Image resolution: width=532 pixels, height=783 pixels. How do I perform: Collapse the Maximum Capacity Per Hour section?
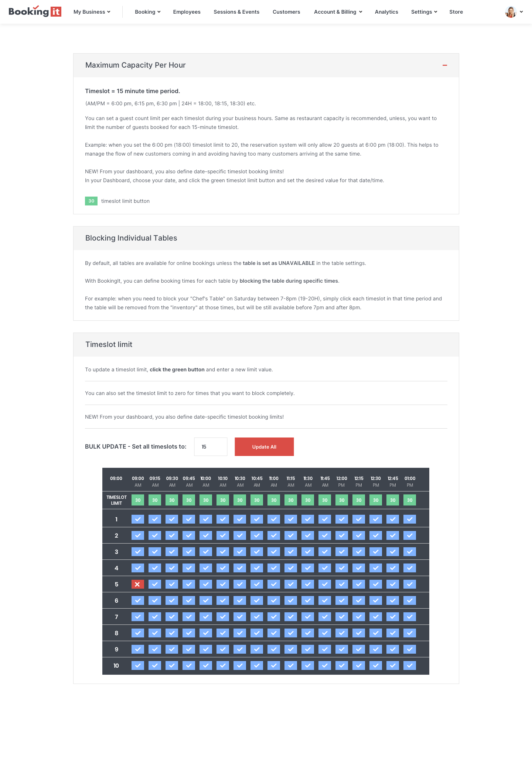tap(445, 65)
